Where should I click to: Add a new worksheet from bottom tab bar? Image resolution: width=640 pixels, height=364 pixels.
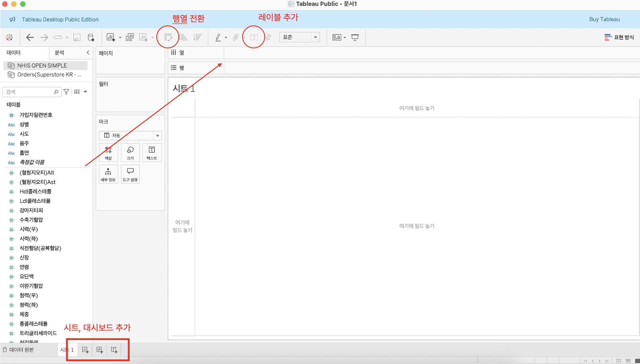(x=85, y=350)
